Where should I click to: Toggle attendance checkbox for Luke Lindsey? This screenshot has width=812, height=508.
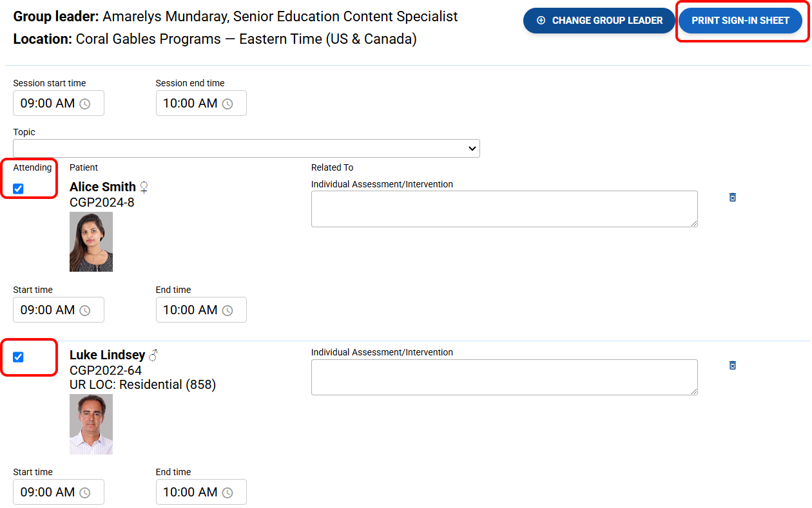[18, 357]
